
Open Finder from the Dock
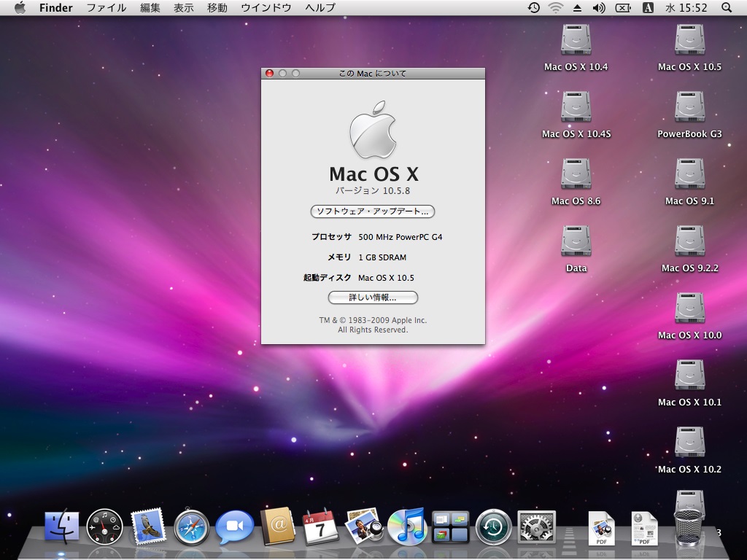[62, 527]
